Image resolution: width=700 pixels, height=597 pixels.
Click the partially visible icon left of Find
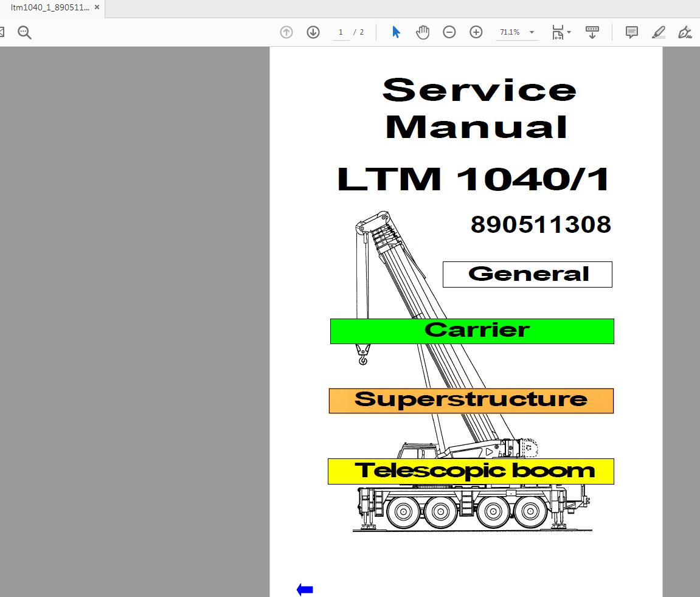coord(2,32)
